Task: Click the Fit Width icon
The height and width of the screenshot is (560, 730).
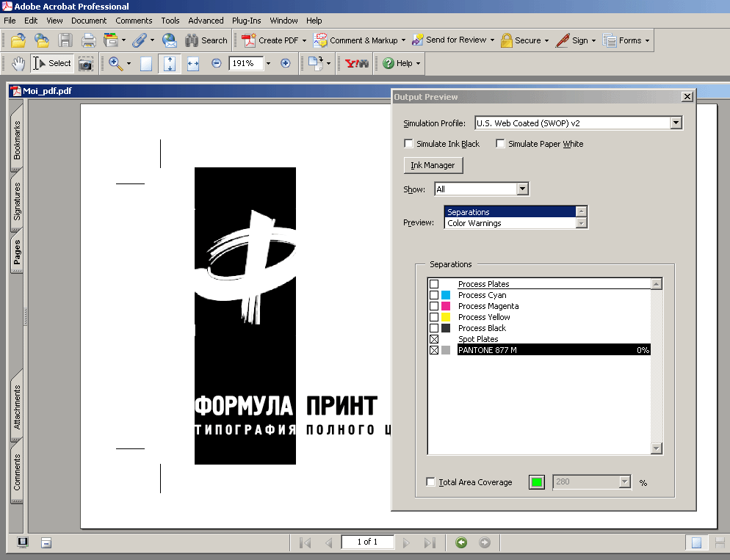Action: click(x=192, y=64)
